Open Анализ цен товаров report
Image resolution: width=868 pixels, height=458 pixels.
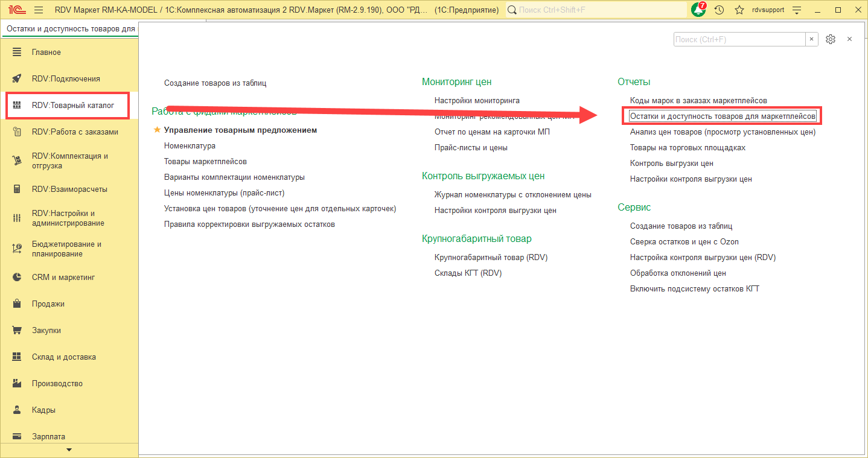point(723,132)
